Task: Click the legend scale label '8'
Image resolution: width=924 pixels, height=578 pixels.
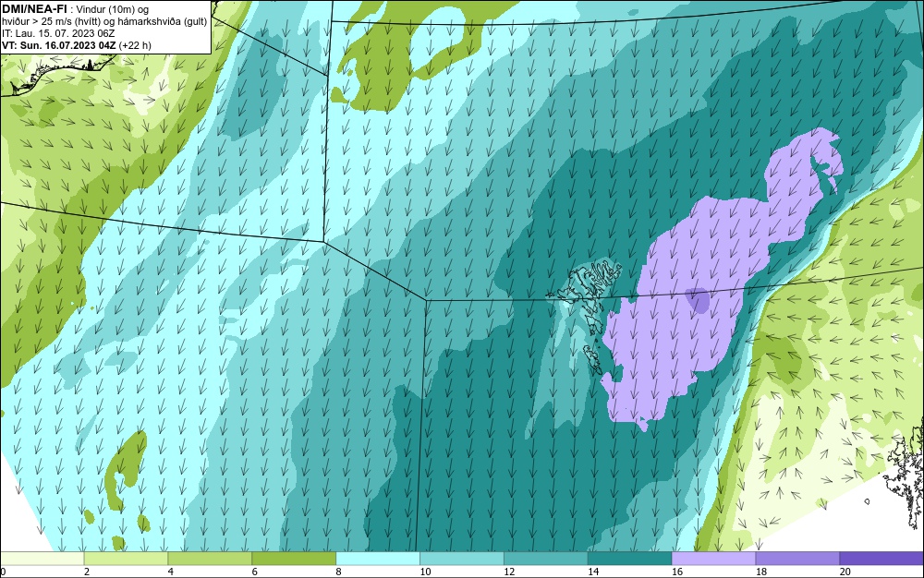Action: pyautogui.click(x=339, y=572)
